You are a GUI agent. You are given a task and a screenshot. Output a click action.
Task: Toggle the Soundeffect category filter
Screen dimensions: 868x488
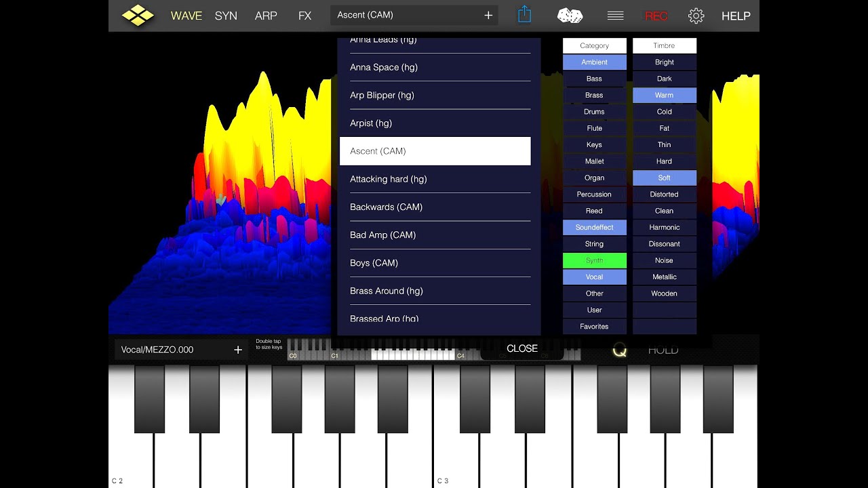click(595, 227)
